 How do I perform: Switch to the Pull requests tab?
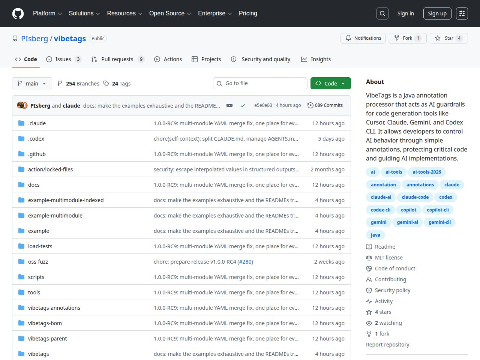coord(117,59)
